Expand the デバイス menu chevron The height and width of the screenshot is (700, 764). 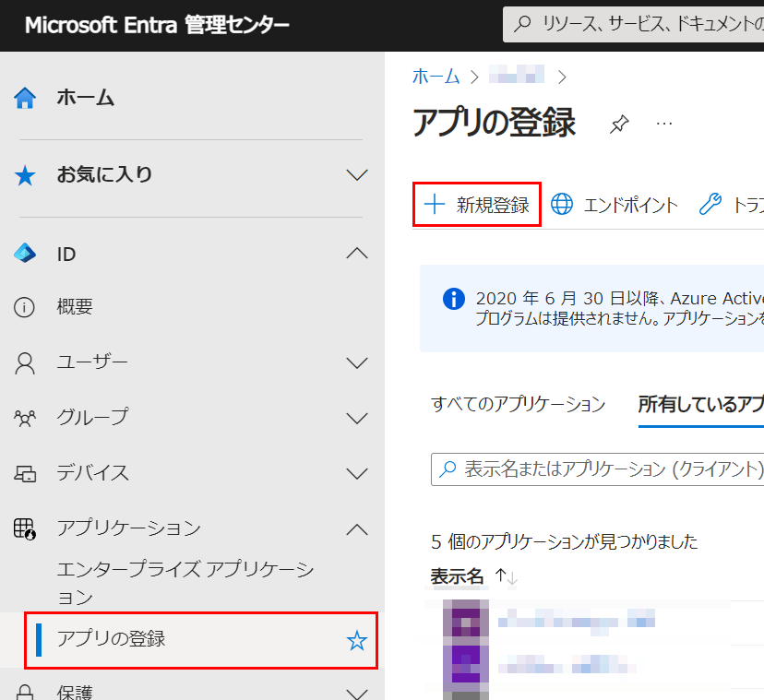[357, 473]
